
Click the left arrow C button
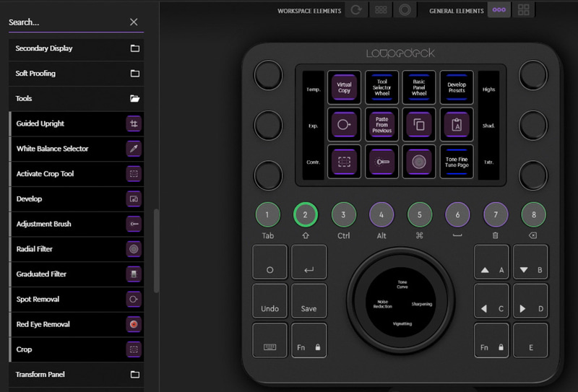[491, 301]
